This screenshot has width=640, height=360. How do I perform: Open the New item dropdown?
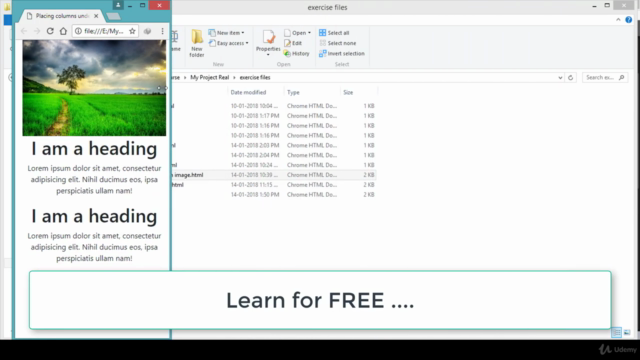tap(227, 33)
